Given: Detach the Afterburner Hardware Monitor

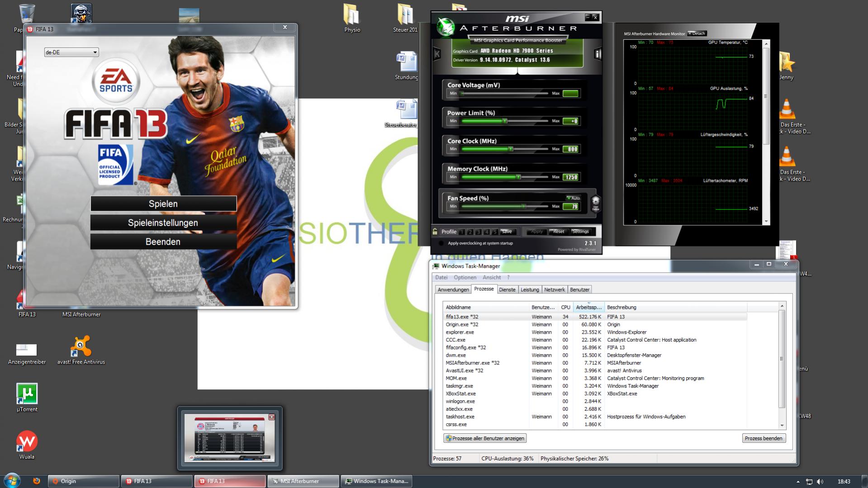Looking at the screenshot, I should click(697, 33).
